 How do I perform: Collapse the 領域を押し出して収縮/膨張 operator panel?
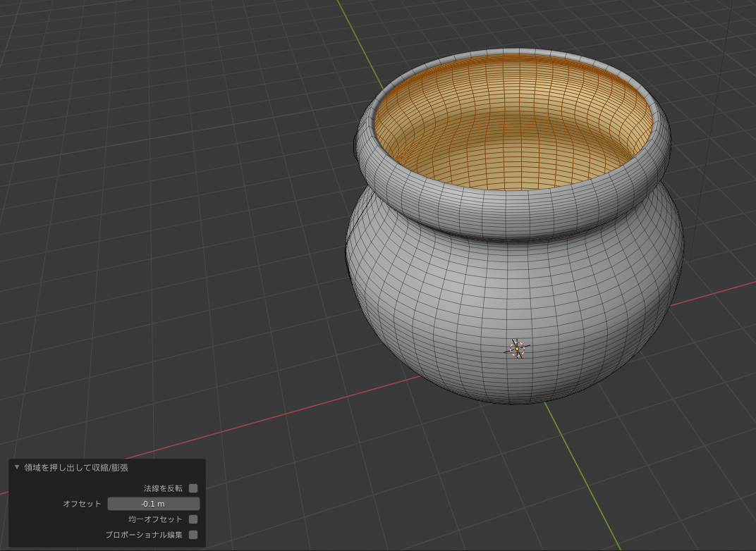point(17,467)
